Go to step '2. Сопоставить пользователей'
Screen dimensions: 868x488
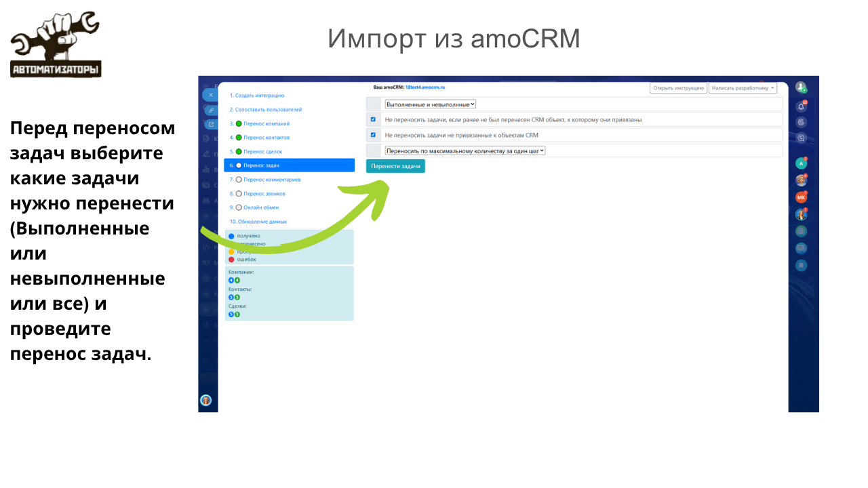click(265, 109)
